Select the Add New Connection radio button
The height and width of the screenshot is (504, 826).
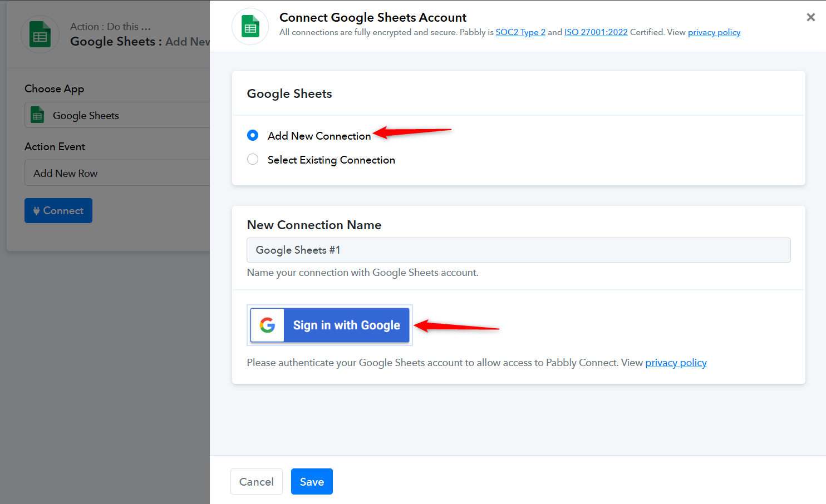pyautogui.click(x=253, y=135)
